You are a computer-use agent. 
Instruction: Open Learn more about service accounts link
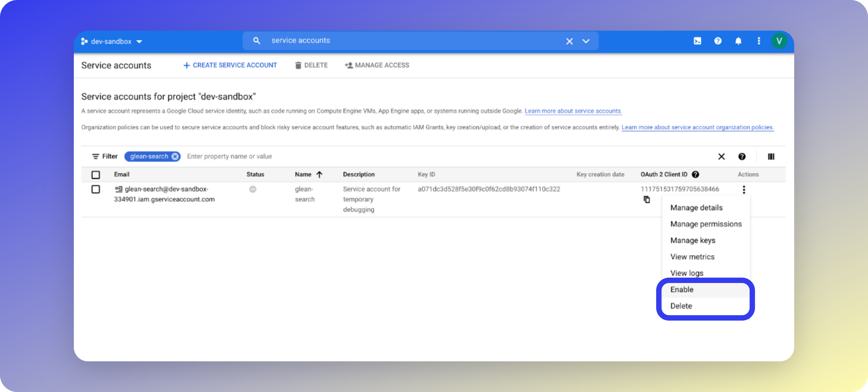573,111
